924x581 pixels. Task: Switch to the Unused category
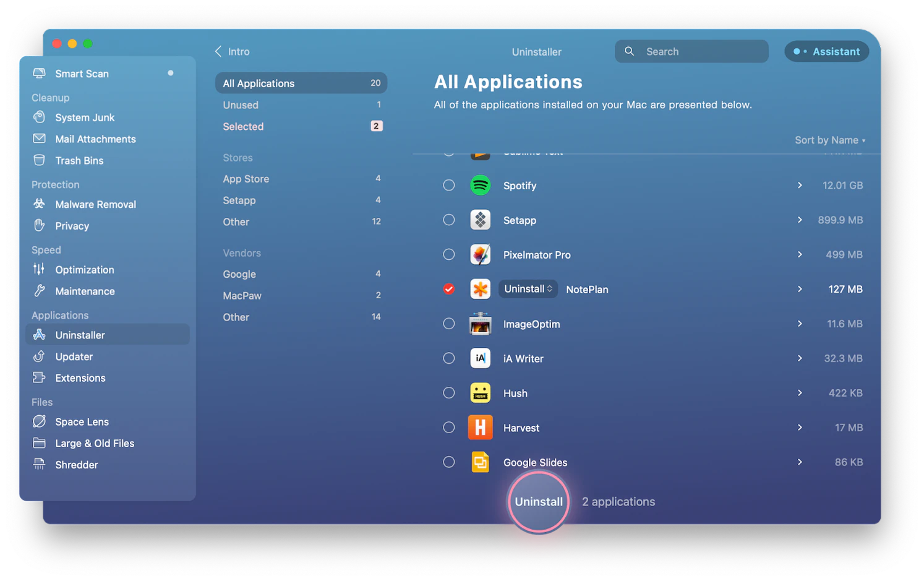pyautogui.click(x=241, y=105)
